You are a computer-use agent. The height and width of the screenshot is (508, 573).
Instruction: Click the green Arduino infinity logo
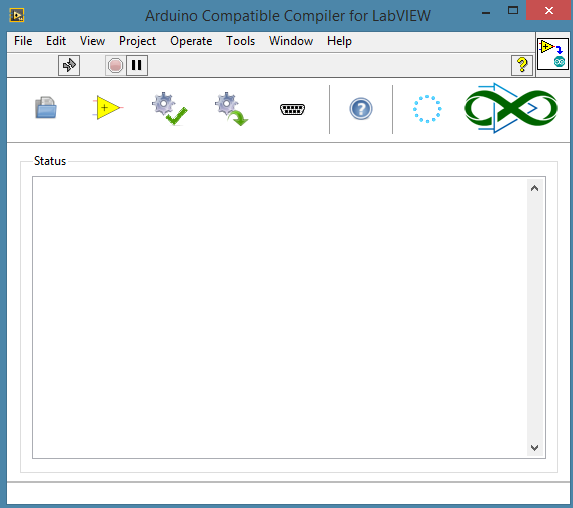tap(511, 108)
